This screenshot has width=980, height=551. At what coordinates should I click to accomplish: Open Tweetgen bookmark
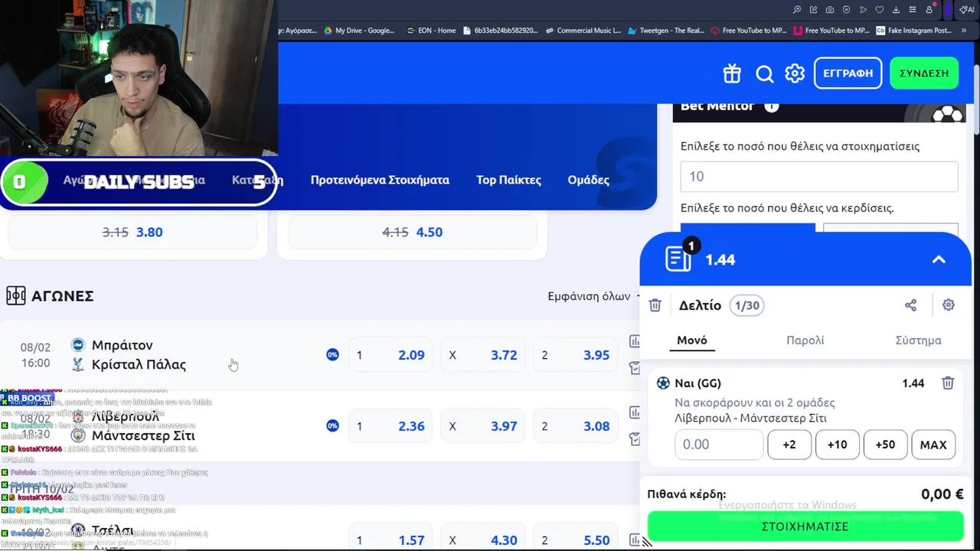(x=666, y=31)
